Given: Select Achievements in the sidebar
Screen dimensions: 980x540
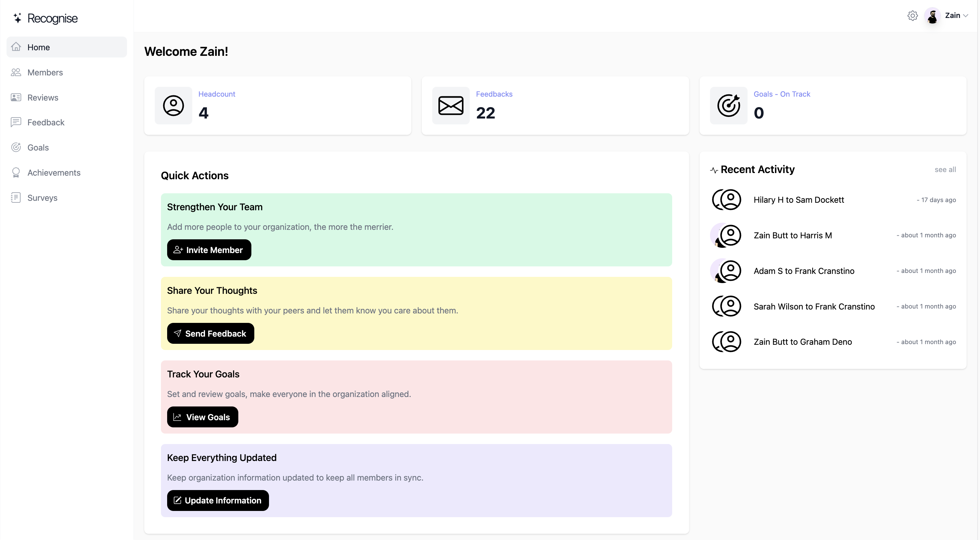Looking at the screenshot, I should coord(67,172).
